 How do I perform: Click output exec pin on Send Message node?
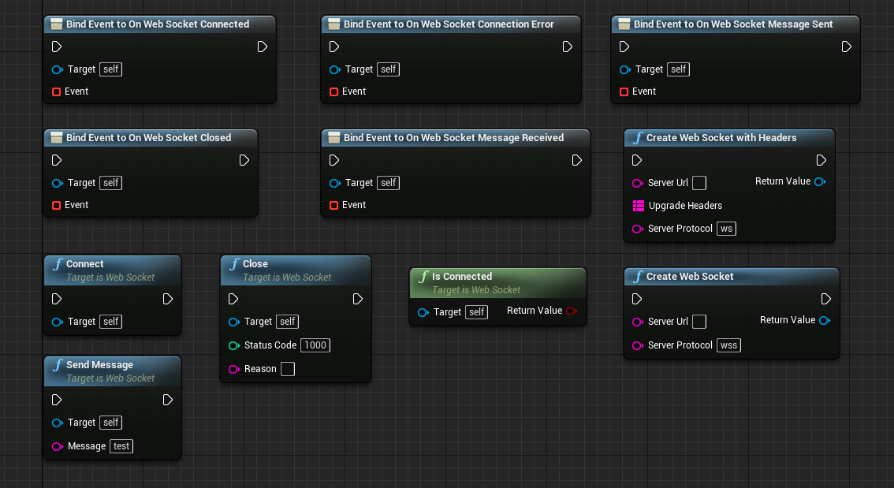(x=168, y=400)
